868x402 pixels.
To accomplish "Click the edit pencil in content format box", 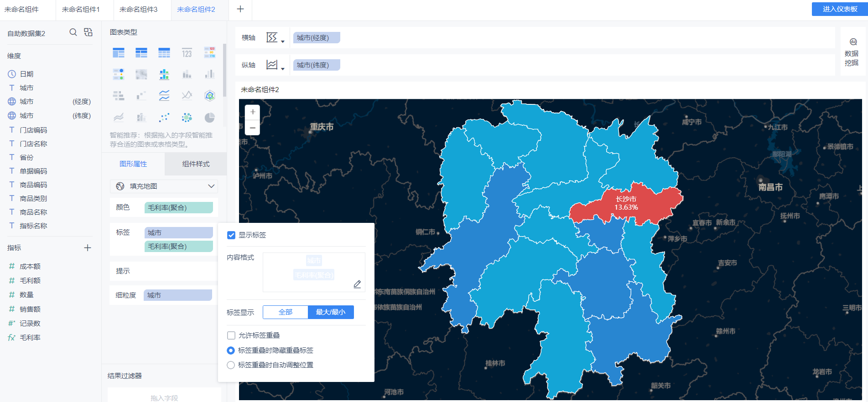I will coord(357,284).
